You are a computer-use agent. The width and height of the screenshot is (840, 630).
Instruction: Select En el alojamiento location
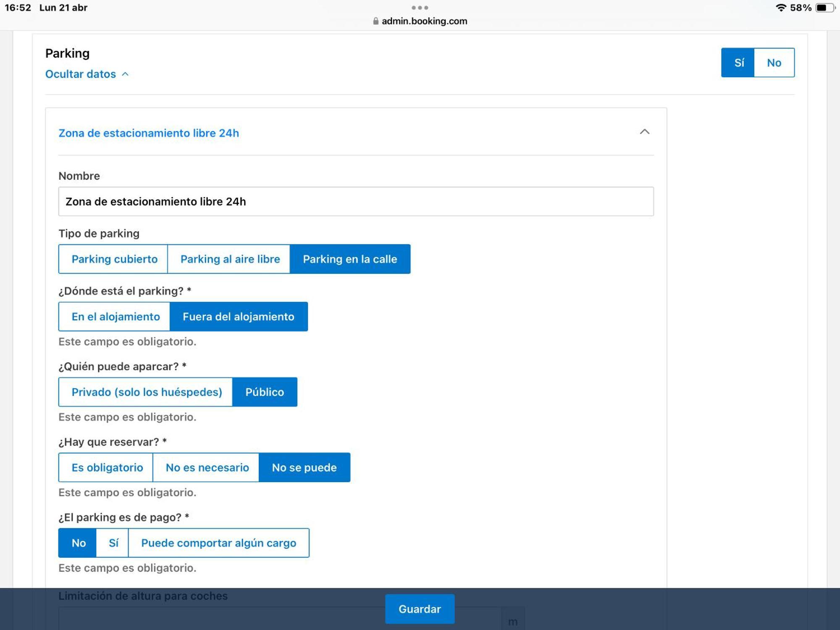point(115,317)
